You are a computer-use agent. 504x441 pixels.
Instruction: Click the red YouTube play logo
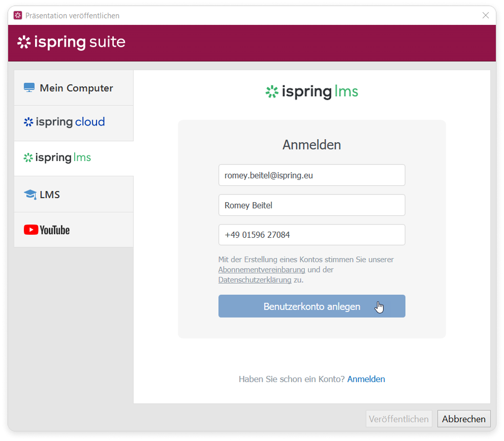point(31,230)
